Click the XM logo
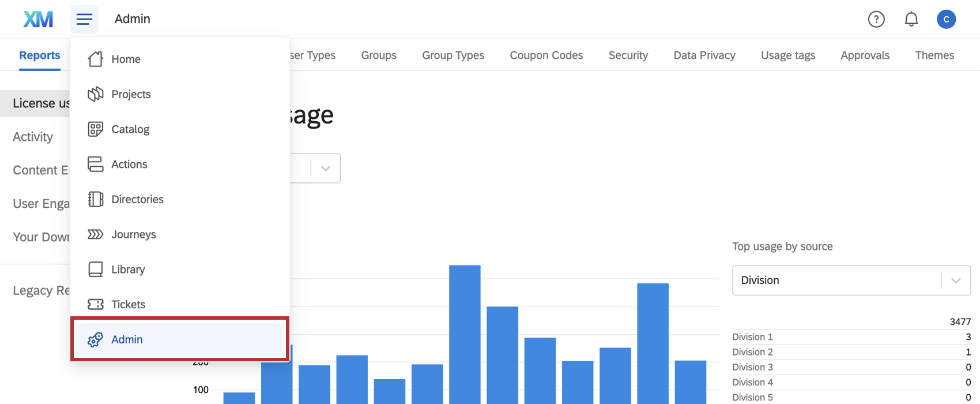This screenshot has height=404, width=980. 38,19
